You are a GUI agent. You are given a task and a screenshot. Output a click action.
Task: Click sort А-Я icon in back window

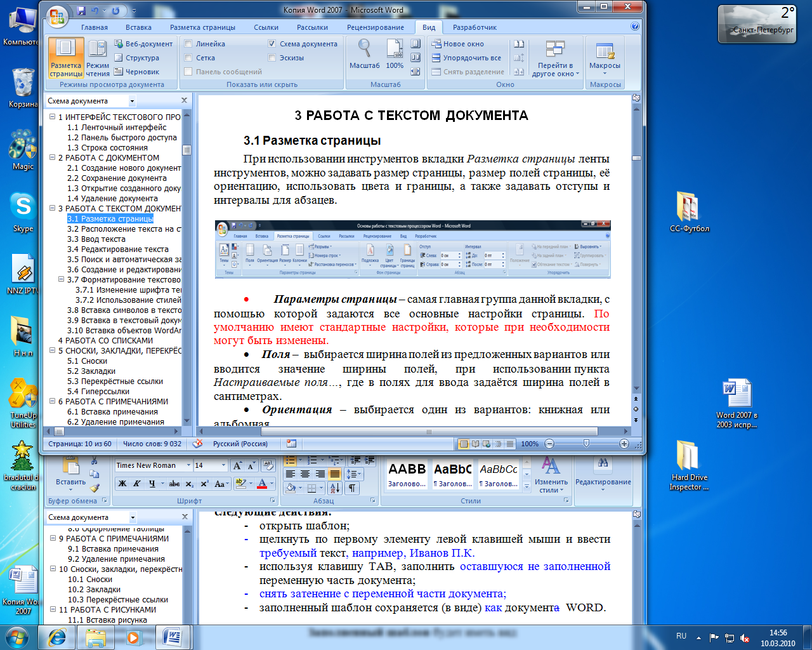336,488
